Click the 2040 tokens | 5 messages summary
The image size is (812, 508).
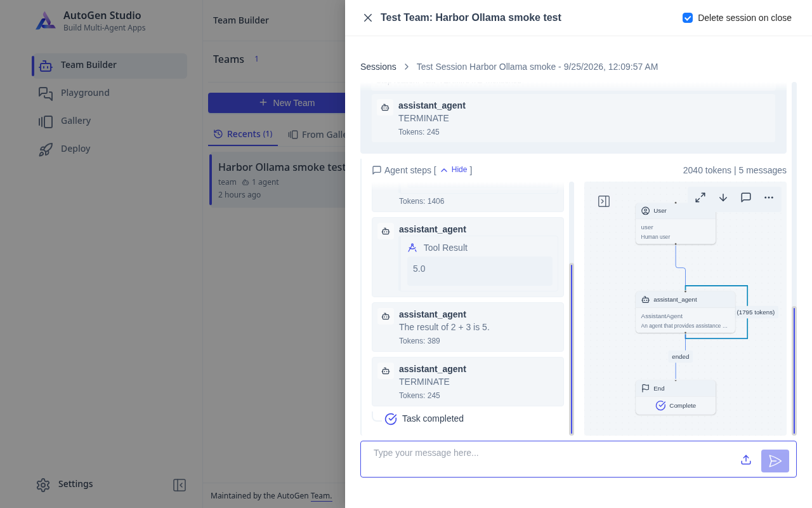pos(735,170)
